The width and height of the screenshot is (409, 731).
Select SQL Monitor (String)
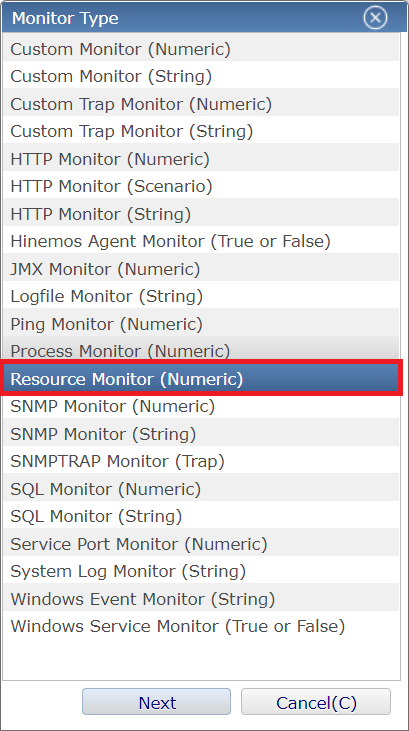tap(201, 516)
